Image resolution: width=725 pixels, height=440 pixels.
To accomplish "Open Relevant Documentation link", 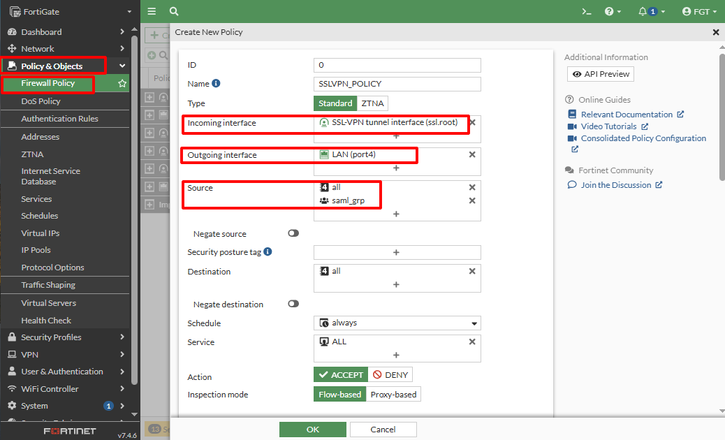I will [x=626, y=114].
